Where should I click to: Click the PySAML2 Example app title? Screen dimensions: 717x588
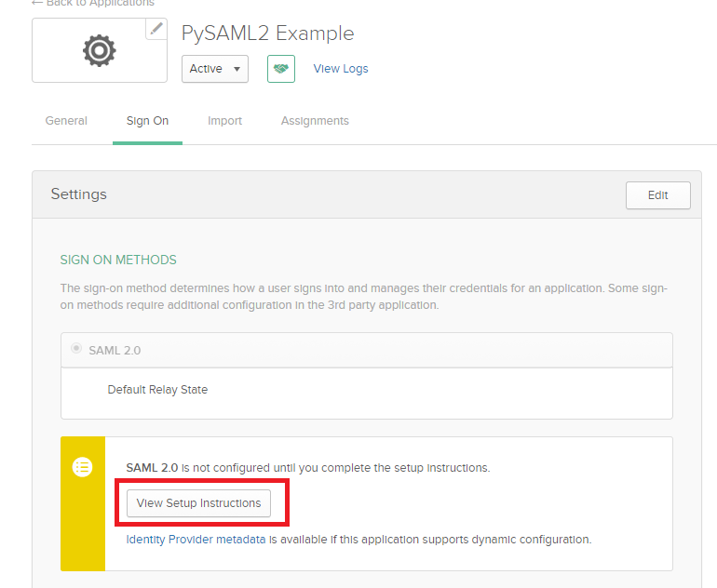(x=267, y=33)
